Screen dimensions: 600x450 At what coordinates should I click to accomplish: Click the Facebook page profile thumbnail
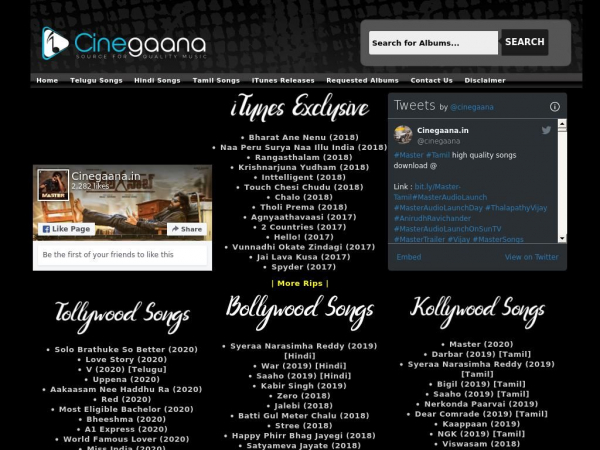(x=53, y=185)
